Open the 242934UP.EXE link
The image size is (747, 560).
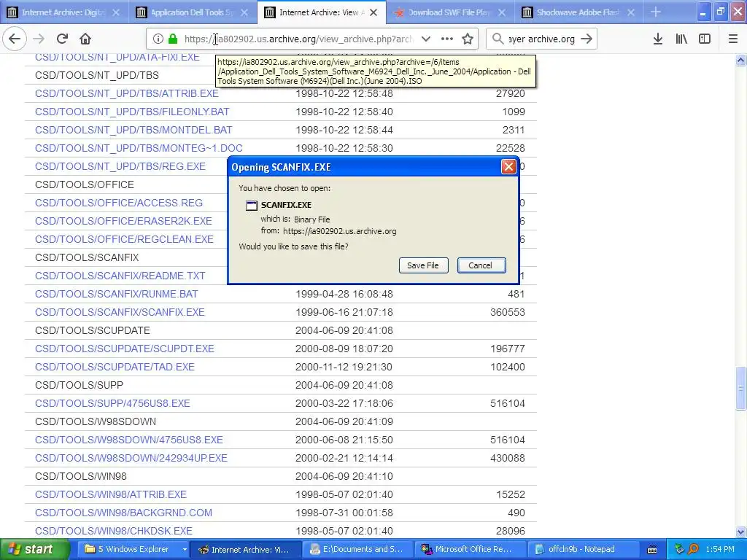(x=131, y=458)
